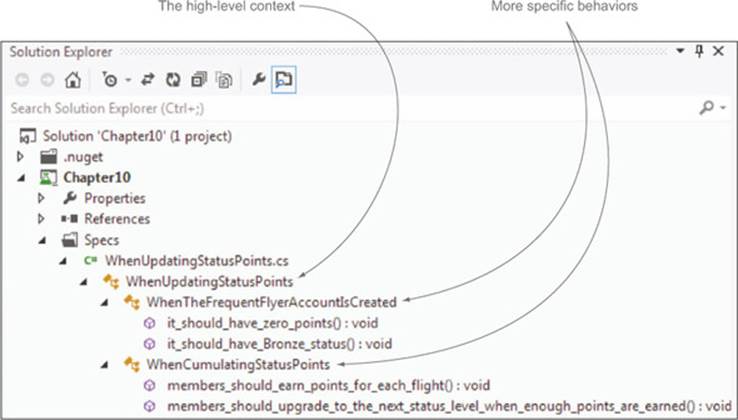Select the WhenUpdatingStatusPoints.cs file
Image resolution: width=738 pixels, height=420 pixels.
pyautogui.click(x=197, y=261)
